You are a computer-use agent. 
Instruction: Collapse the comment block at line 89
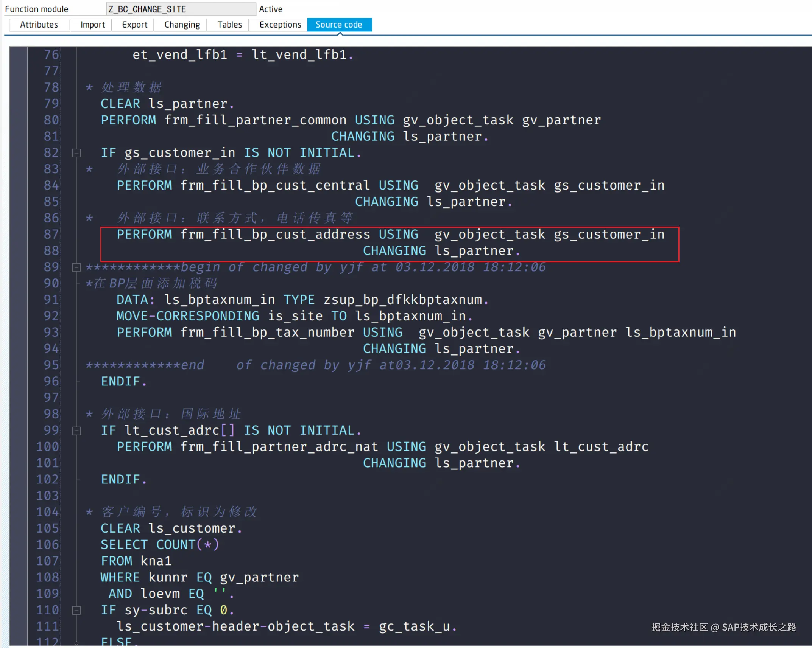coord(76,267)
